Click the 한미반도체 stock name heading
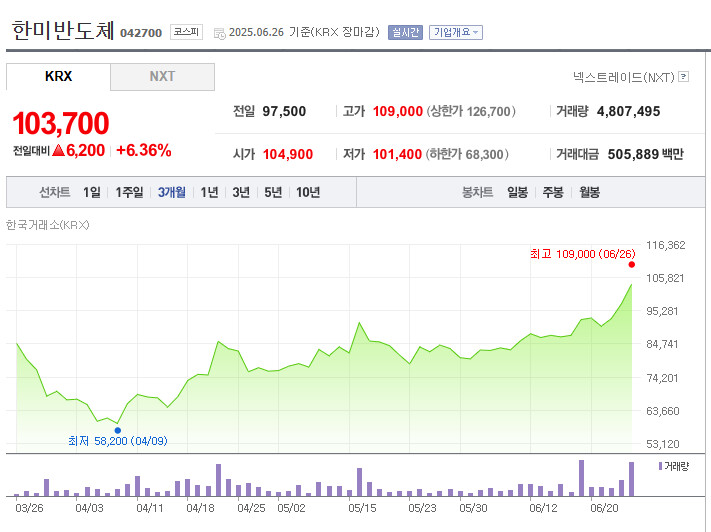This screenshot has width=711, height=532. click(x=63, y=30)
